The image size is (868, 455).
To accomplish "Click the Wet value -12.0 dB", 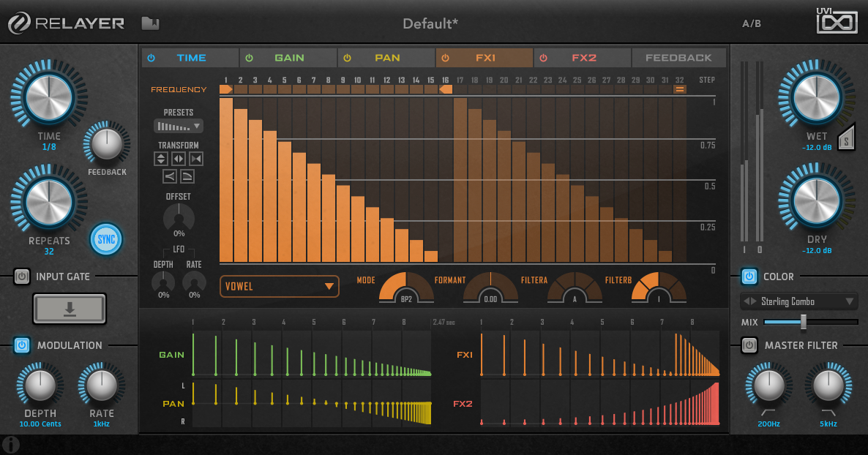I will point(817,147).
